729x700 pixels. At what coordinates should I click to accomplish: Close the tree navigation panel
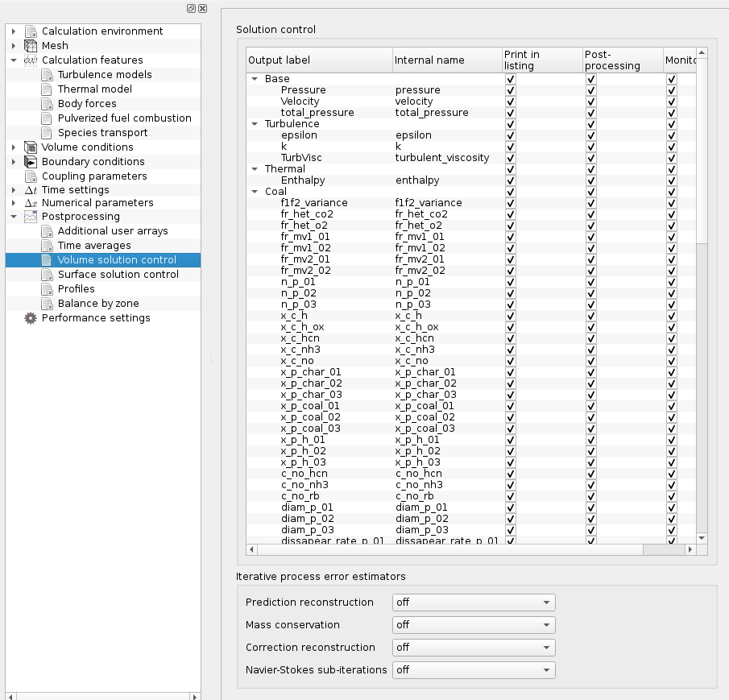203,8
